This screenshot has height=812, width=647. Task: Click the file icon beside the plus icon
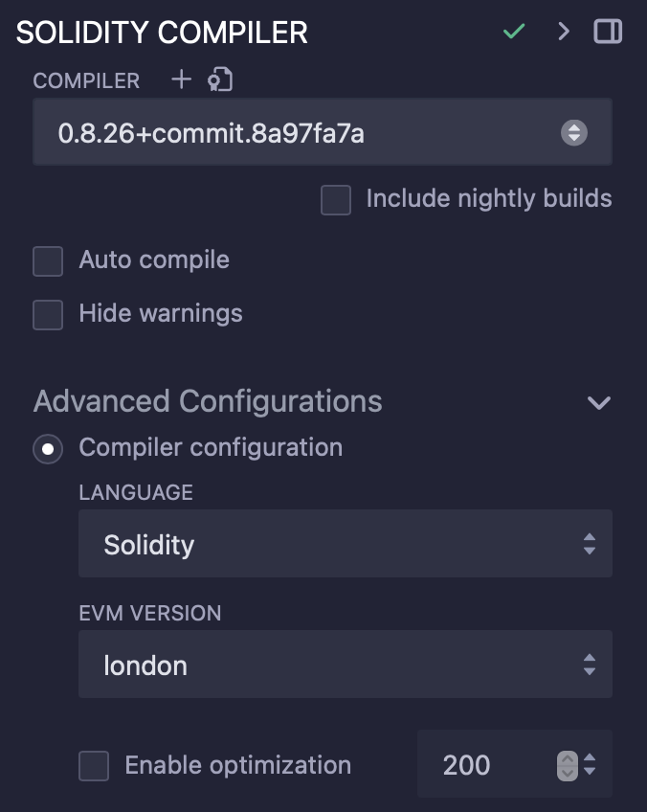(x=220, y=80)
